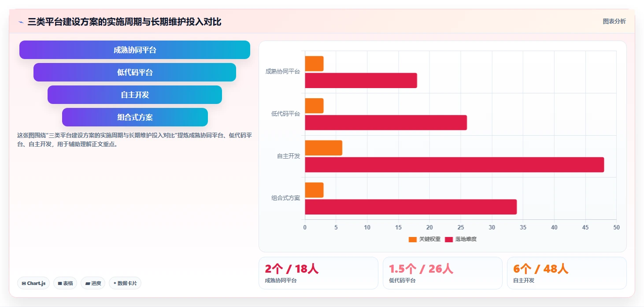Select the 成熟协同平台 funnel bar
The width and height of the screenshot is (644, 307).
135,50
